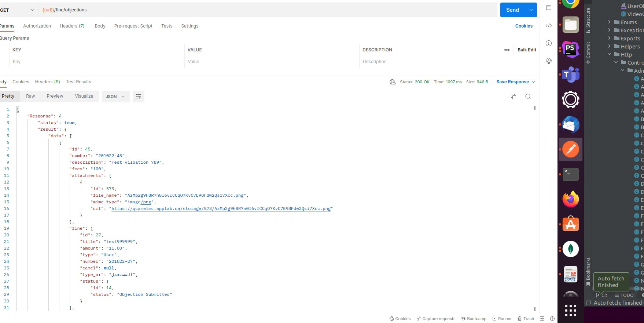Open the JSON format dropdown
The height and width of the screenshot is (323, 644).
click(115, 97)
